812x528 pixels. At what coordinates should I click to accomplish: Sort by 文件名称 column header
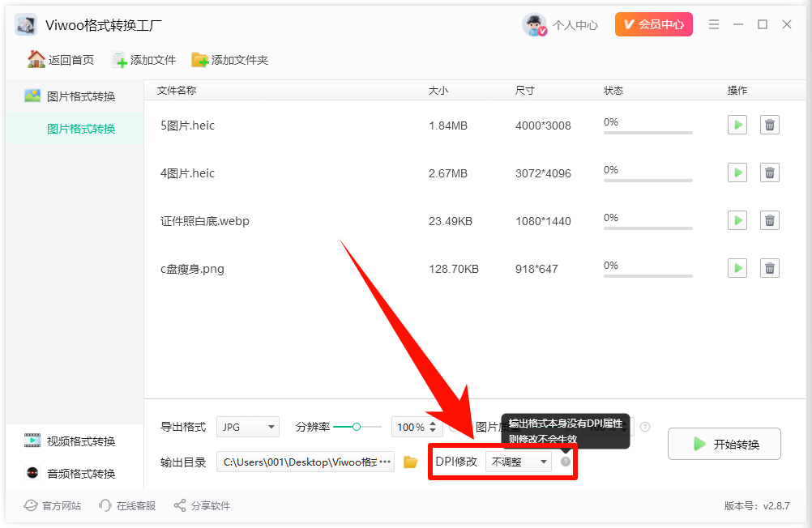pyautogui.click(x=177, y=91)
